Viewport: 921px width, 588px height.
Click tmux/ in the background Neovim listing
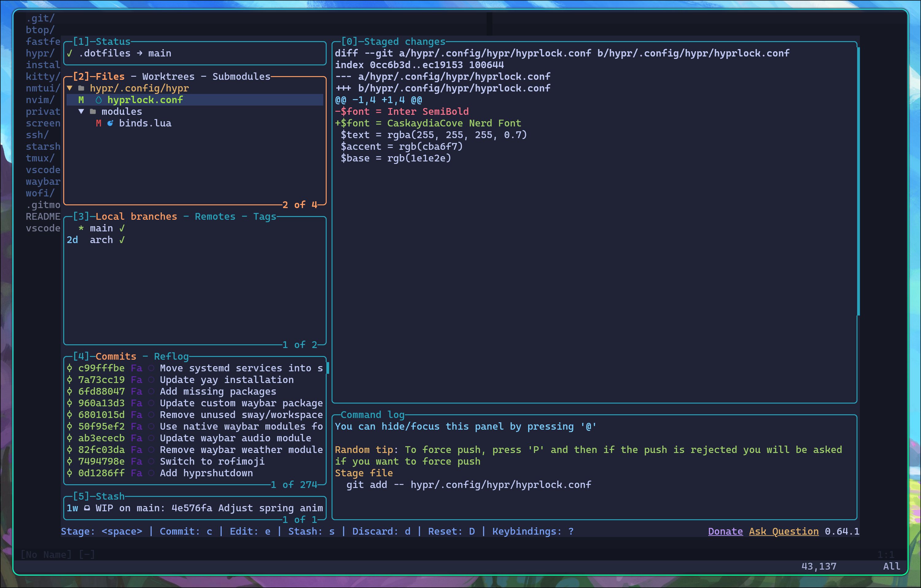tap(40, 158)
